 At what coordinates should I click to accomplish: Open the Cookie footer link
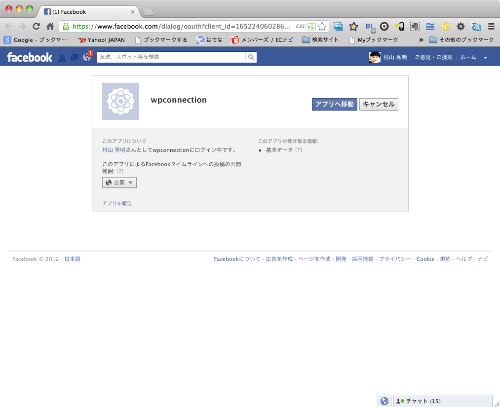click(x=425, y=259)
